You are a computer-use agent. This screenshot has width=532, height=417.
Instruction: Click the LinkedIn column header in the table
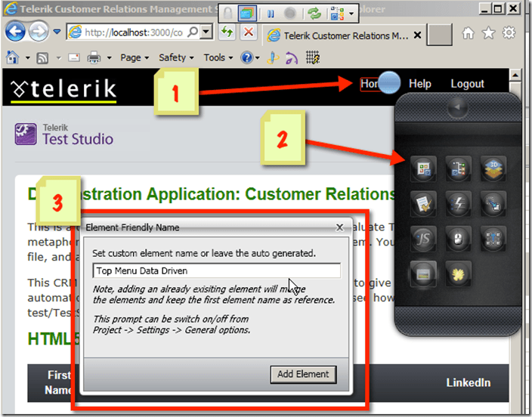469,383
